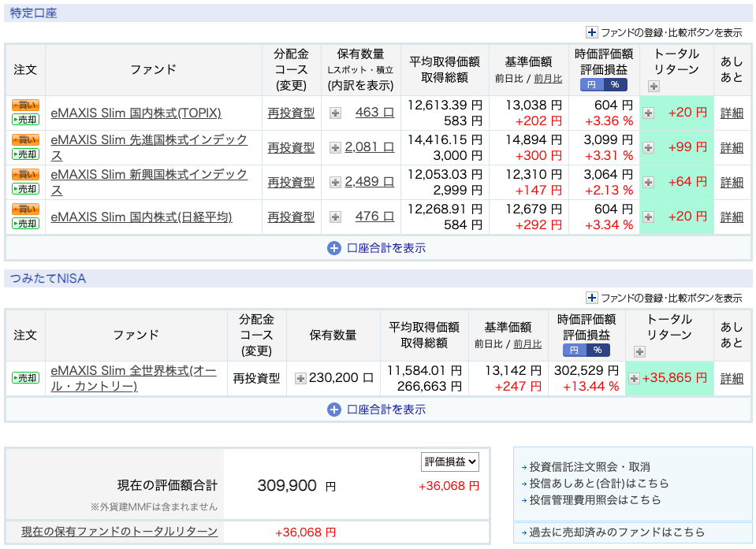This screenshot has width=756, height=549.
Task: Open eMAXIS Slim 国内株式(TOPIX) fund link
Action: pyautogui.click(x=136, y=113)
